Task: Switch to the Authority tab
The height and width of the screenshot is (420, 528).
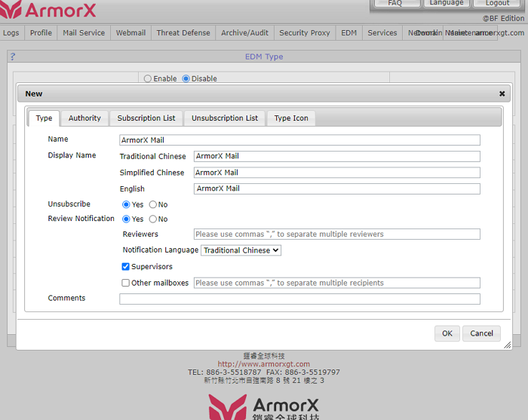Action: click(84, 118)
